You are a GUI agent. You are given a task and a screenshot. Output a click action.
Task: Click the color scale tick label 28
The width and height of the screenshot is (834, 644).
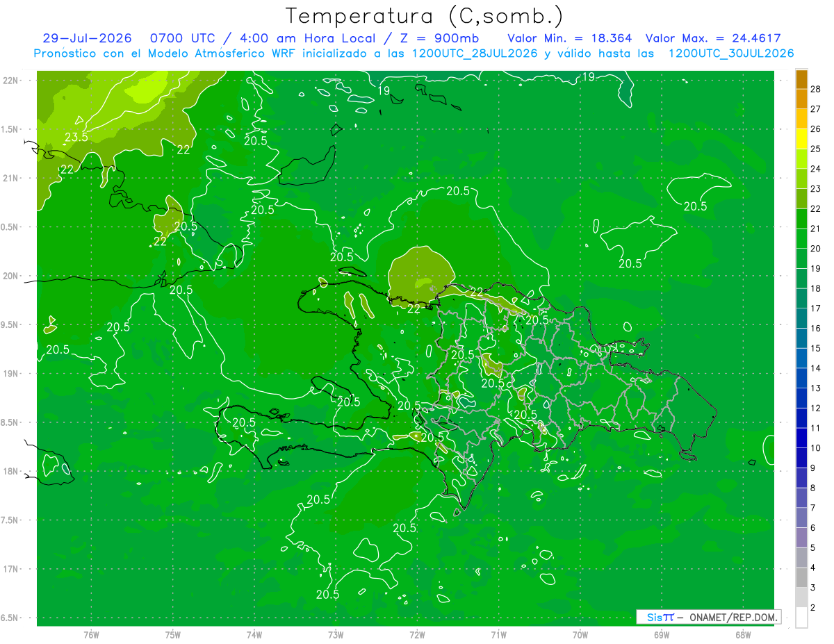pos(816,89)
